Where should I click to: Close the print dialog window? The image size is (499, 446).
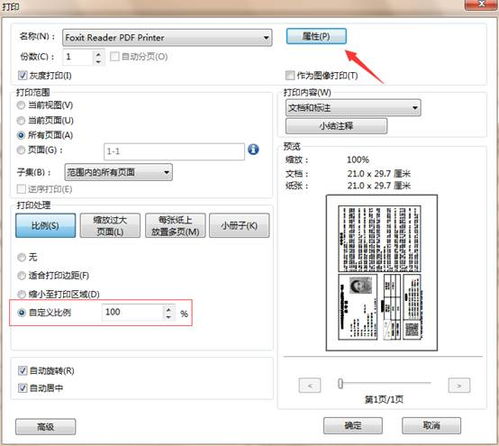coord(480,4)
